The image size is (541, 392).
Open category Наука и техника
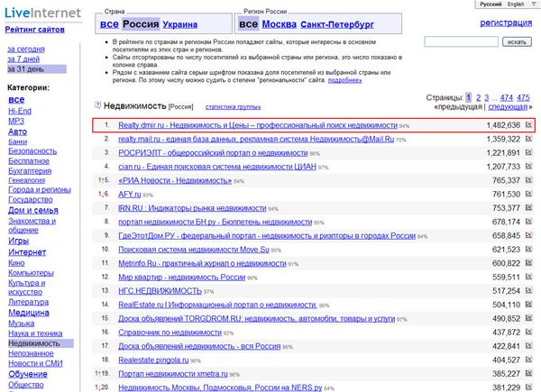click(x=35, y=333)
